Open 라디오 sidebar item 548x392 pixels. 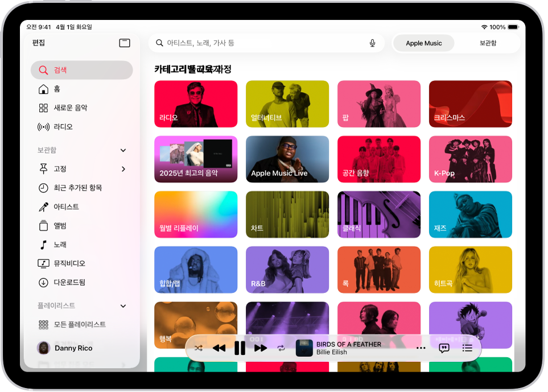tap(82, 126)
